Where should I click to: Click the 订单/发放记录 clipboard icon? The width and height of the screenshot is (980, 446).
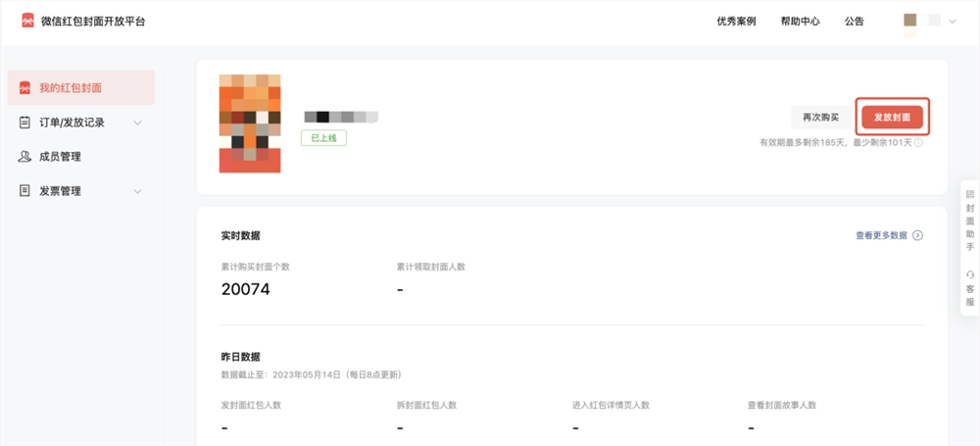[25, 123]
